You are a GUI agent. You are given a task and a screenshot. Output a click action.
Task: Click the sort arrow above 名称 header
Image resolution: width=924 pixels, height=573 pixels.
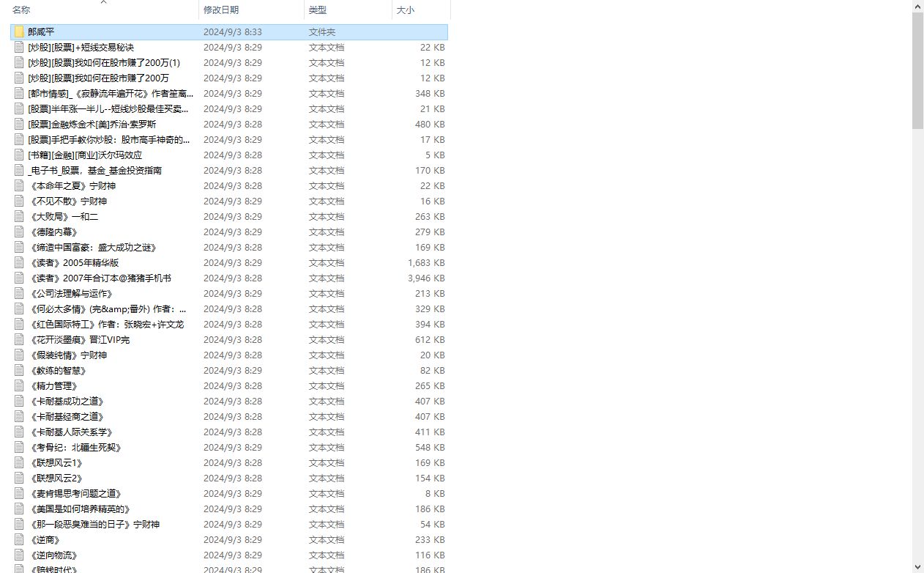[x=103, y=2]
